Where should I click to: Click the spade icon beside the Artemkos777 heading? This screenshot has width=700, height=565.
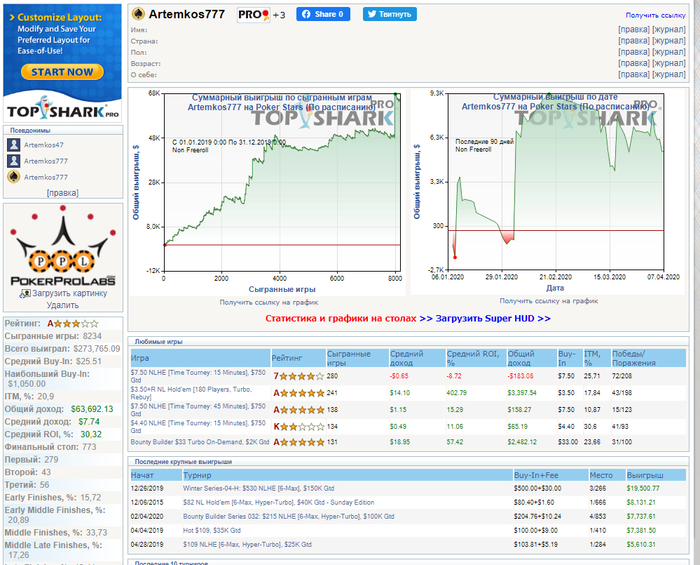pyautogui.click(x=138, y=14)
